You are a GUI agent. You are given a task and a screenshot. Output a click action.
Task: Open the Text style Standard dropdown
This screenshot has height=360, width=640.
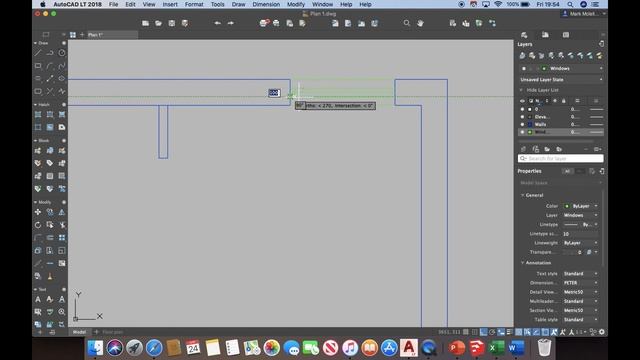coord(581,273)
